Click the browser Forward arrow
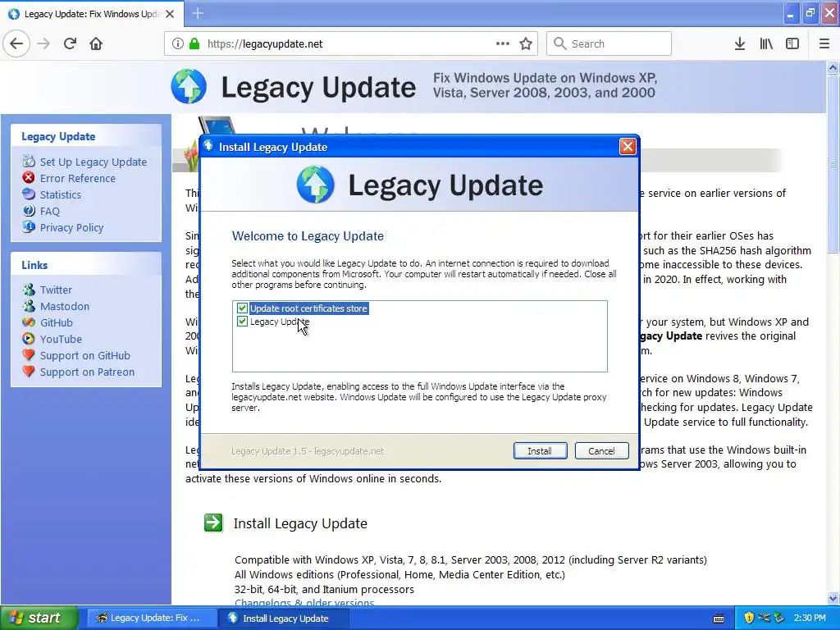This screenshot has height=630, width=840. click(x=43, y=44)
